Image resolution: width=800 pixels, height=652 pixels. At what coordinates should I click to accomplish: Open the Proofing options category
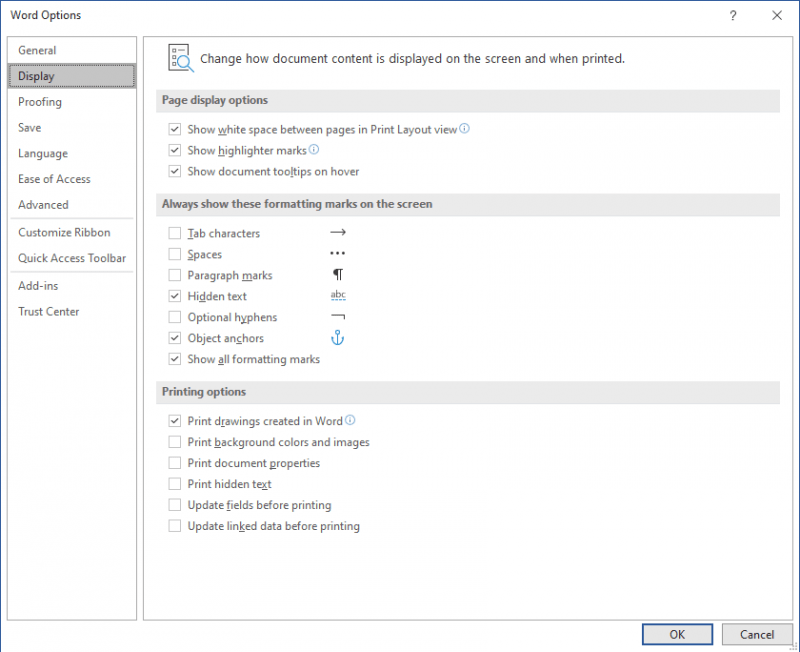[40, 102]
